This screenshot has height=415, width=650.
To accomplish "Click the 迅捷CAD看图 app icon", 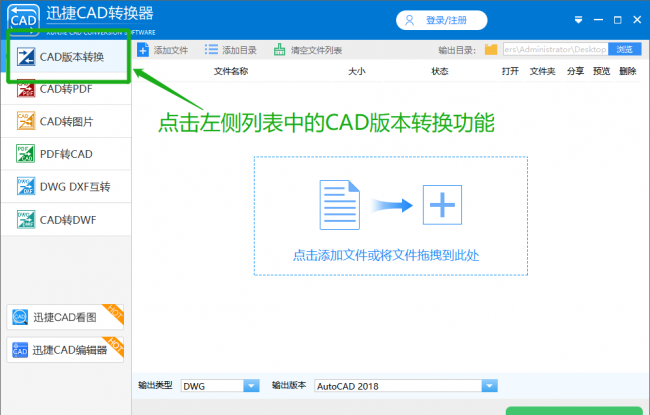I will tap(20, 317).
